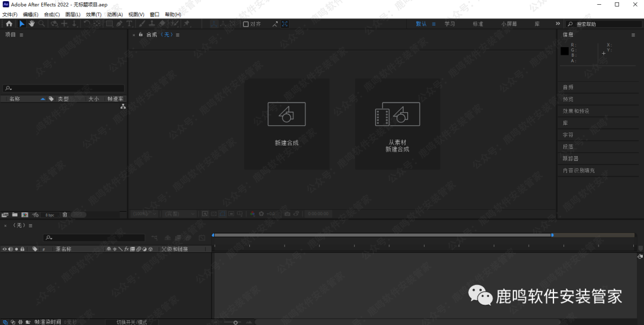644x325 pixels.
Task: Click the snapping bounding-box icon in toolbar
Action: pyautogui.click(x=284, y=24)
